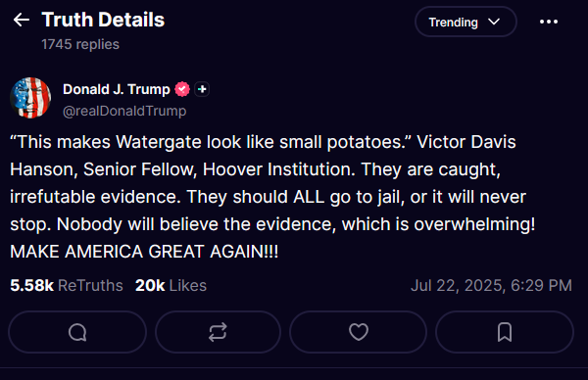Go back using the left arrow

tap(21, 20)
